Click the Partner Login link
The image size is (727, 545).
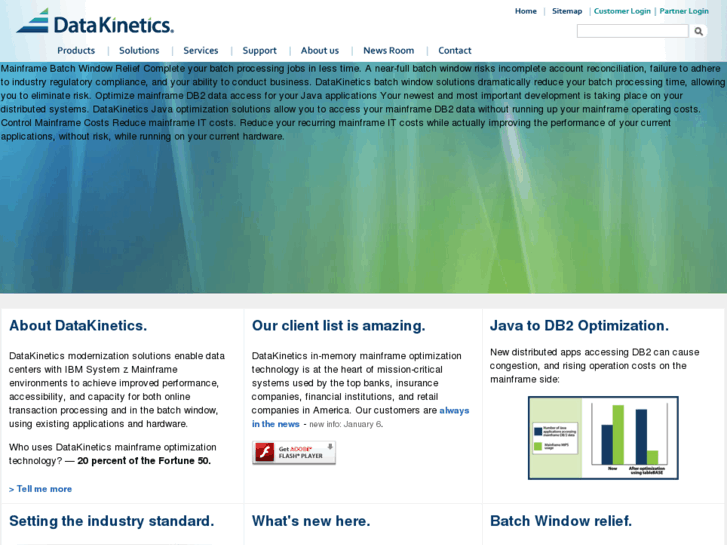(684, 11)
